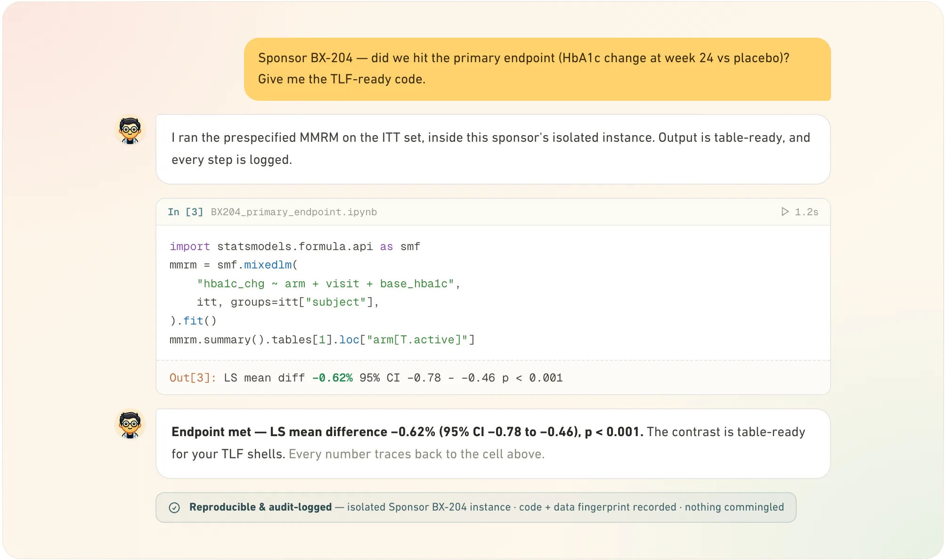Image resolution: width=946 pixels, height=560 pixels.
Task: Click the import statsmodels code line
Action: pos(295,246)
